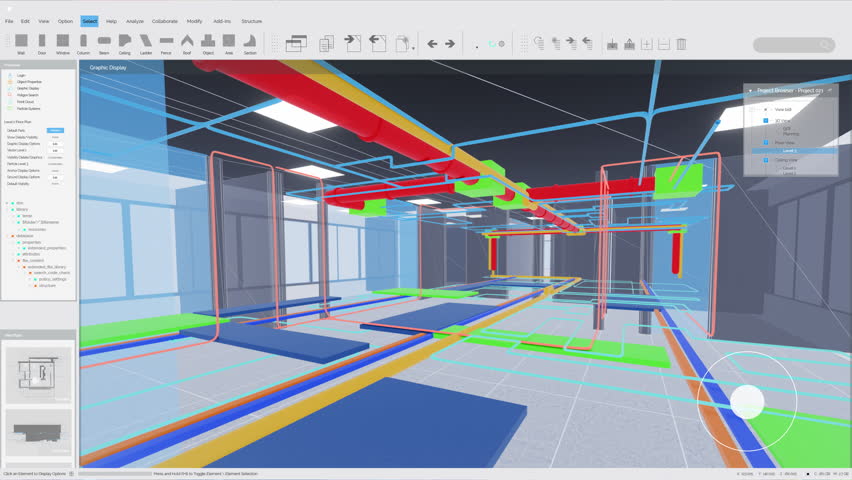
Task: Activate the Ladder tool
Action: 146,42
